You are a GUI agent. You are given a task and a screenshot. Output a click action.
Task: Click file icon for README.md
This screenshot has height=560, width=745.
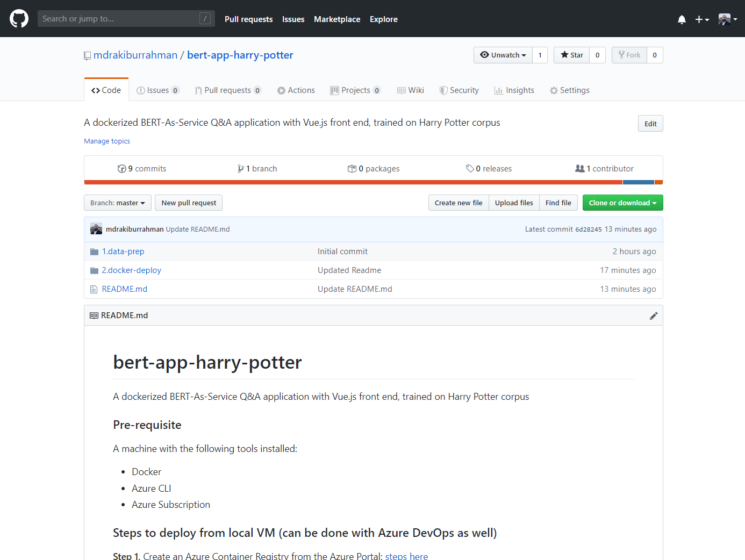pos(94,289)
